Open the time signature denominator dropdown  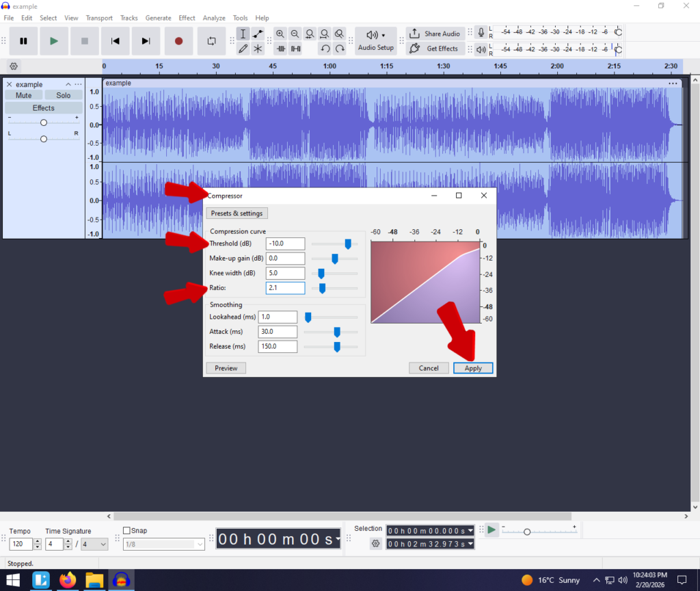click(x=95, y=544)
